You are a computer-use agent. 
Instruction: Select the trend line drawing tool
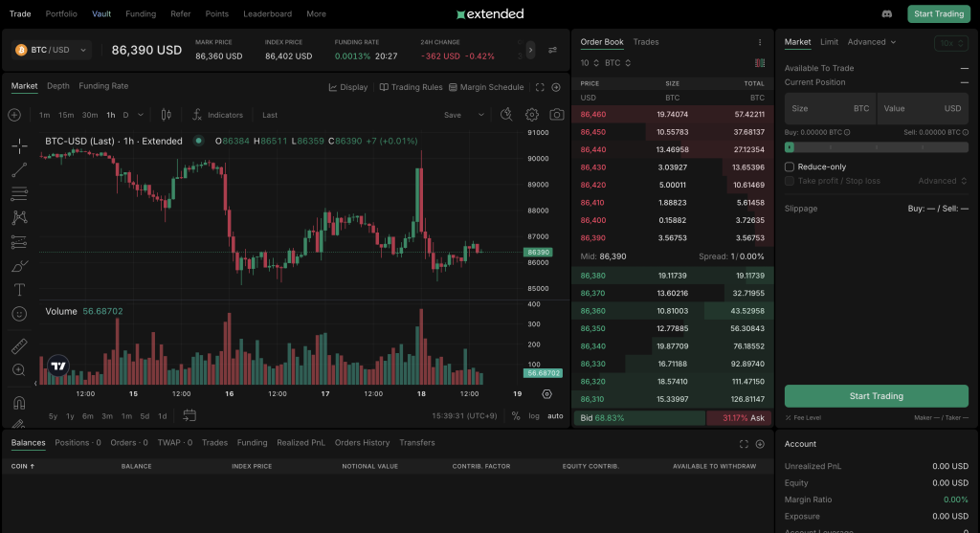point(19,169)
